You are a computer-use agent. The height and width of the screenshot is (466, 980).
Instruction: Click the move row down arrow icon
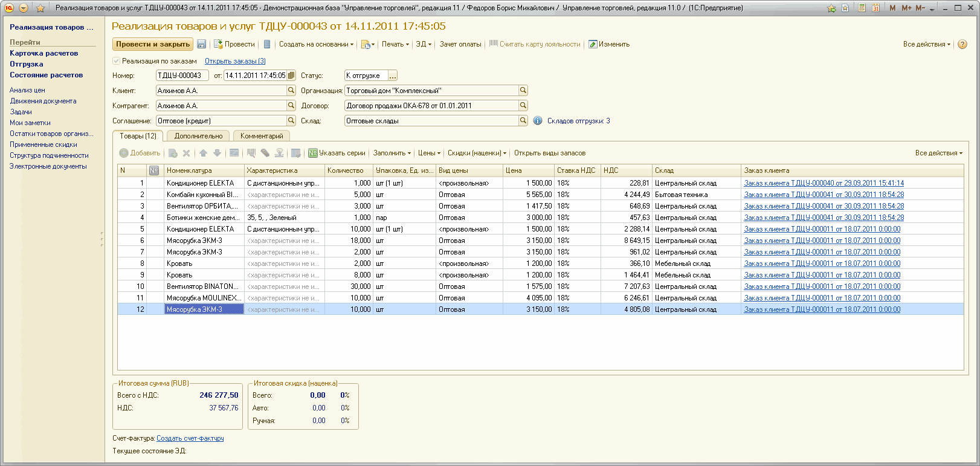click(217, 153)
